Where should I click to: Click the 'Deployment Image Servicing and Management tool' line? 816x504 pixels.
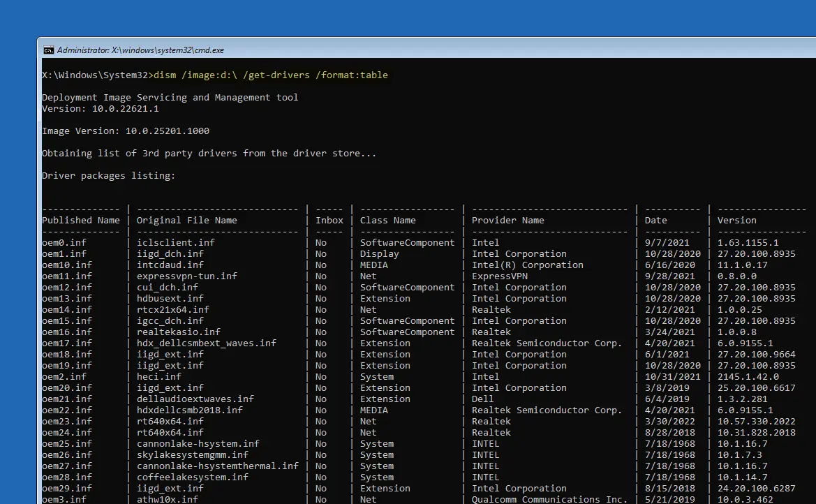pyautogui.click(x=170, y=97)
